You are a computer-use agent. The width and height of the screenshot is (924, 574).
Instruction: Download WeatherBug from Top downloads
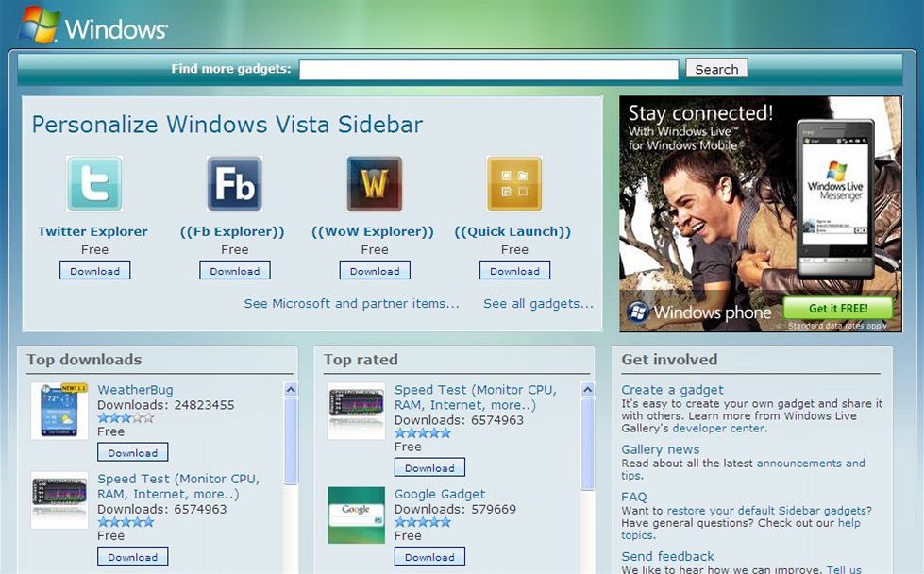(x=132, y=452)
